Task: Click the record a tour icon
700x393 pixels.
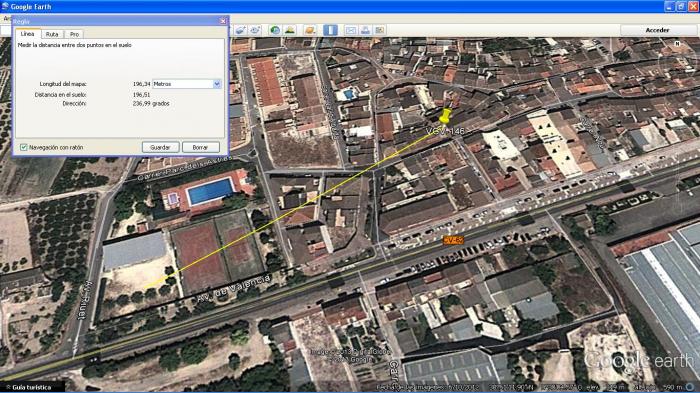Action: coord(255,30)
